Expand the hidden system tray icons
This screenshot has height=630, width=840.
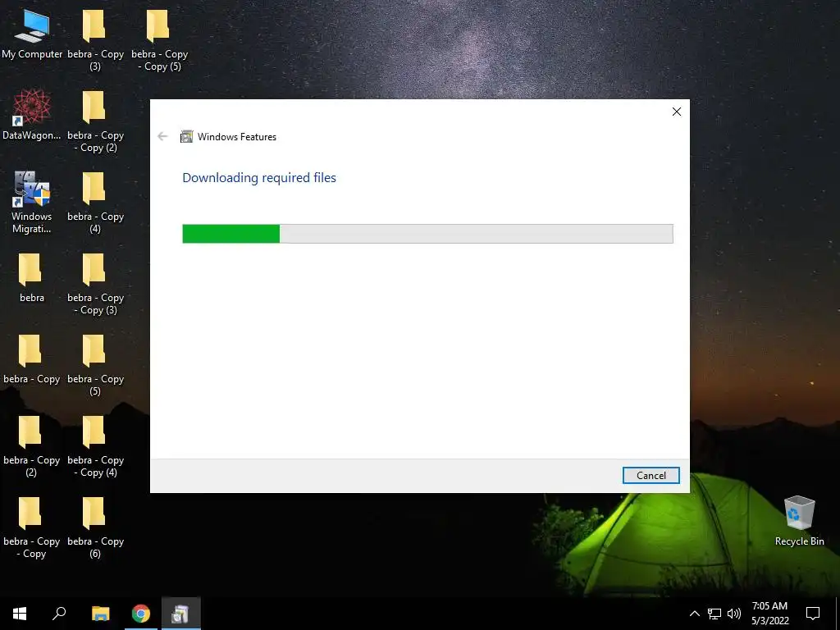click(694, 614)
